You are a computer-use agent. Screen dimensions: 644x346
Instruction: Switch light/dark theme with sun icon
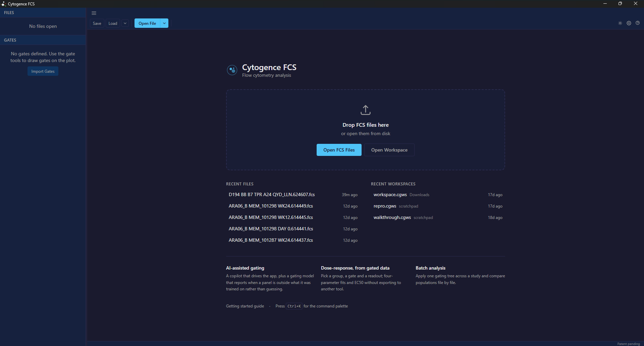(x=620, y=23)
